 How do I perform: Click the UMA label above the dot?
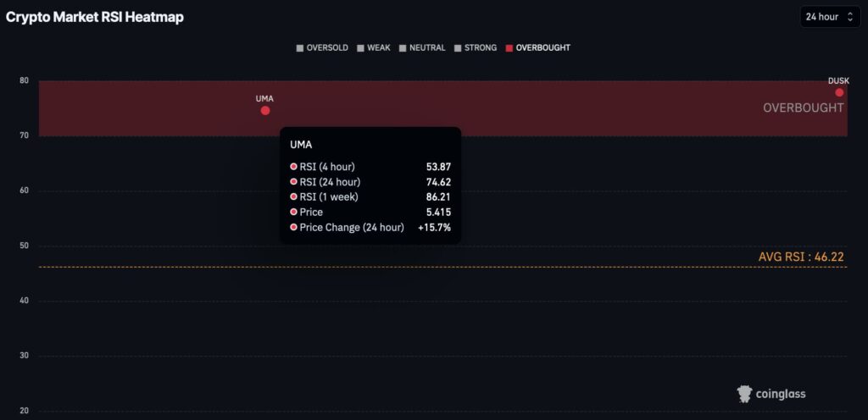pyautogui.click(x=264, y=99)
